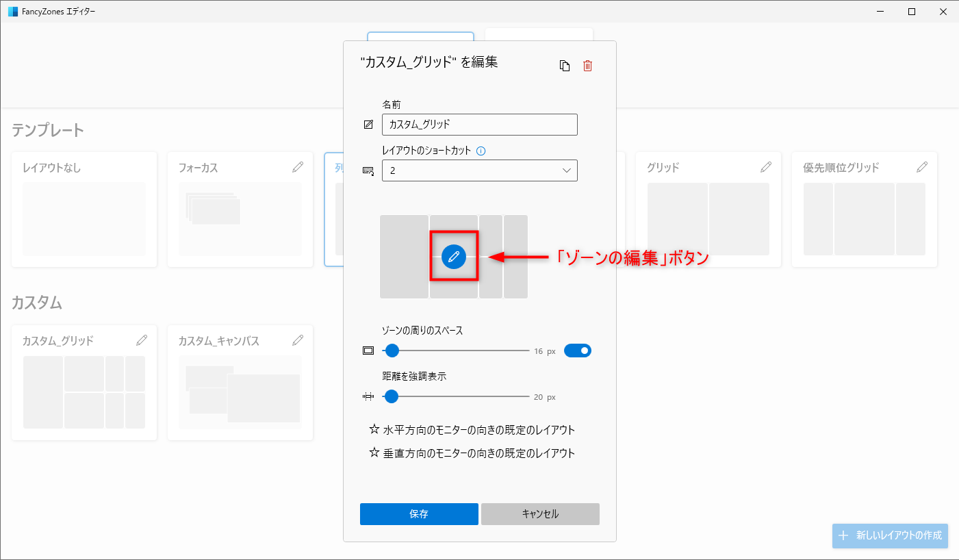Click the keyboard icon beside the shortcut dropdown

click(368, 170)
